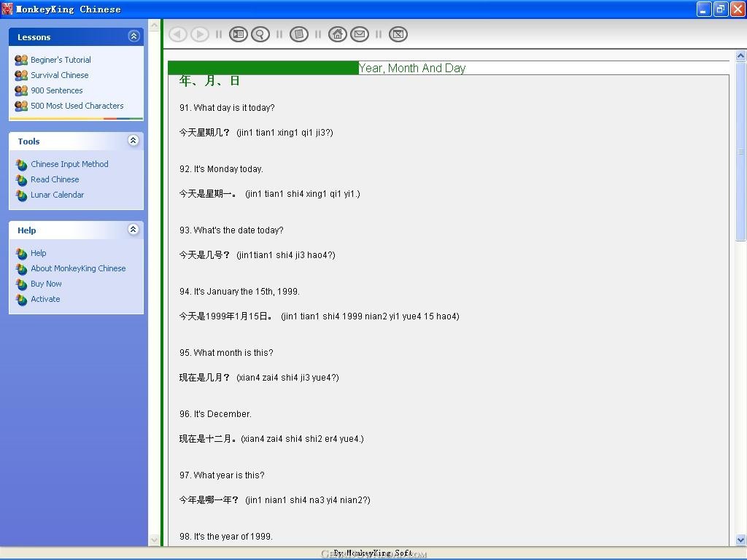Click icon beside Buy Now

(x=21, y=284)
